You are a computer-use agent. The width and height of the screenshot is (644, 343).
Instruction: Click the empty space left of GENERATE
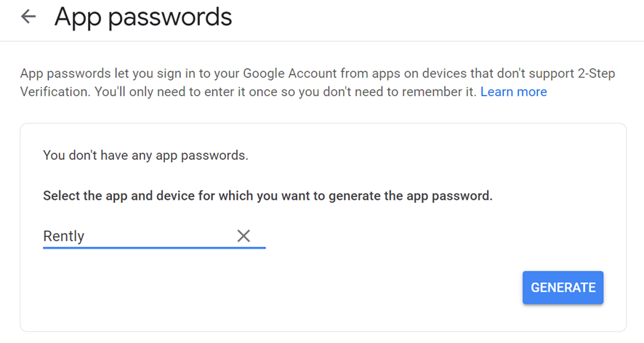(291, 288)
